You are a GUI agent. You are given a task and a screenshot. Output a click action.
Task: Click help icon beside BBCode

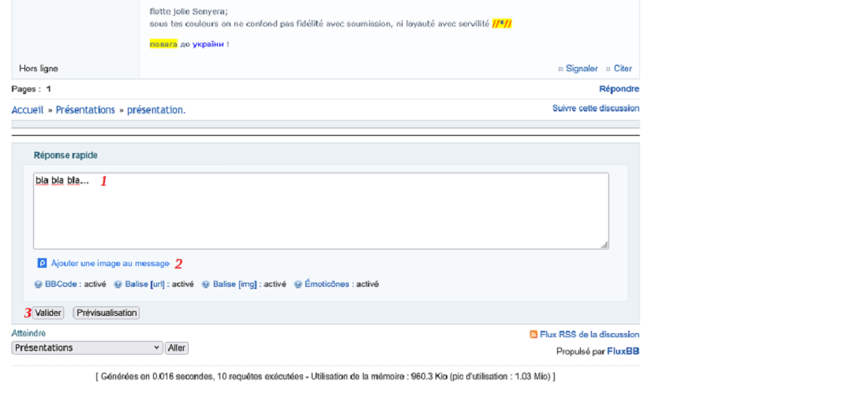38,284
